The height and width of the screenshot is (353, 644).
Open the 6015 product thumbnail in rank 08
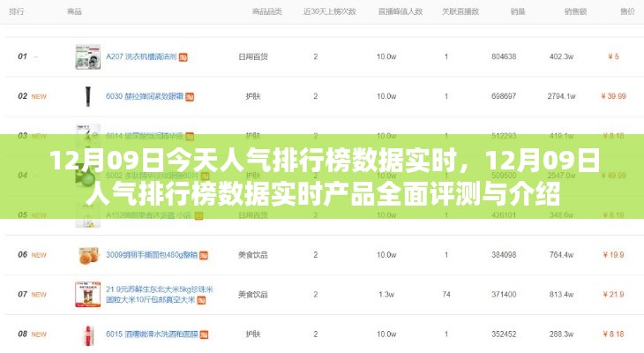tap(88, 334)
